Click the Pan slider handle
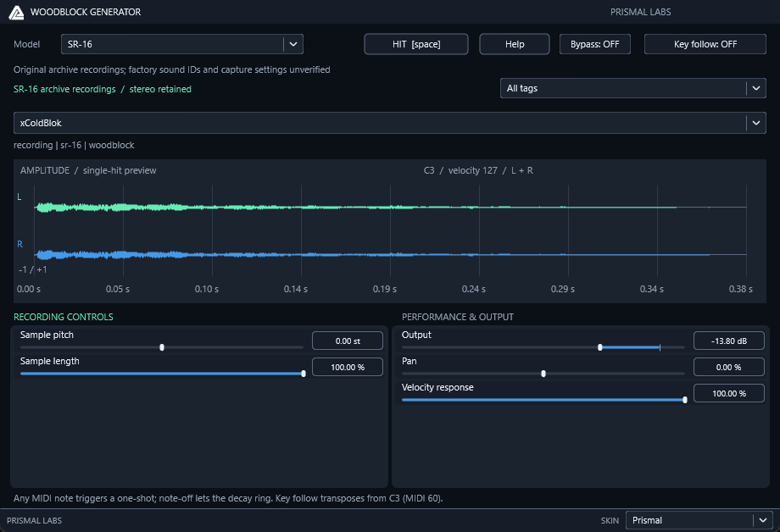Image resolution: width=780 pixels, height=532 pixels. (x=543, y=374)
